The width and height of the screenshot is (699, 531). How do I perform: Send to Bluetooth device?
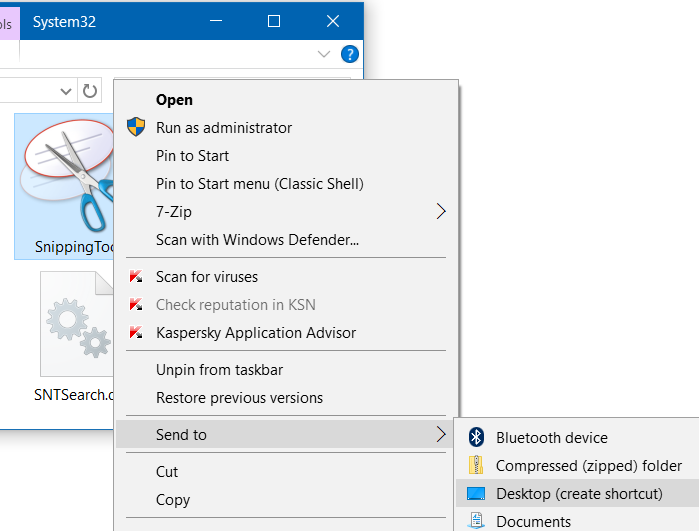pos(551,438)
